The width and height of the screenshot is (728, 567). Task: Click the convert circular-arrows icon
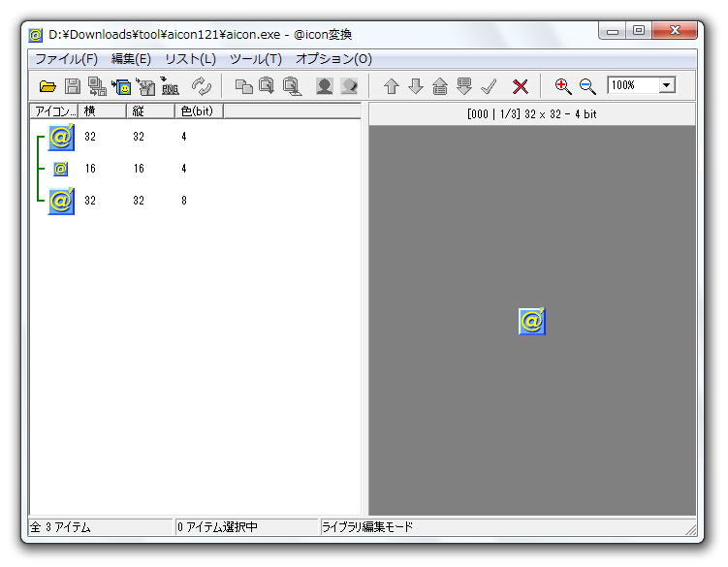pyautogui.click(x=202, y=86)
